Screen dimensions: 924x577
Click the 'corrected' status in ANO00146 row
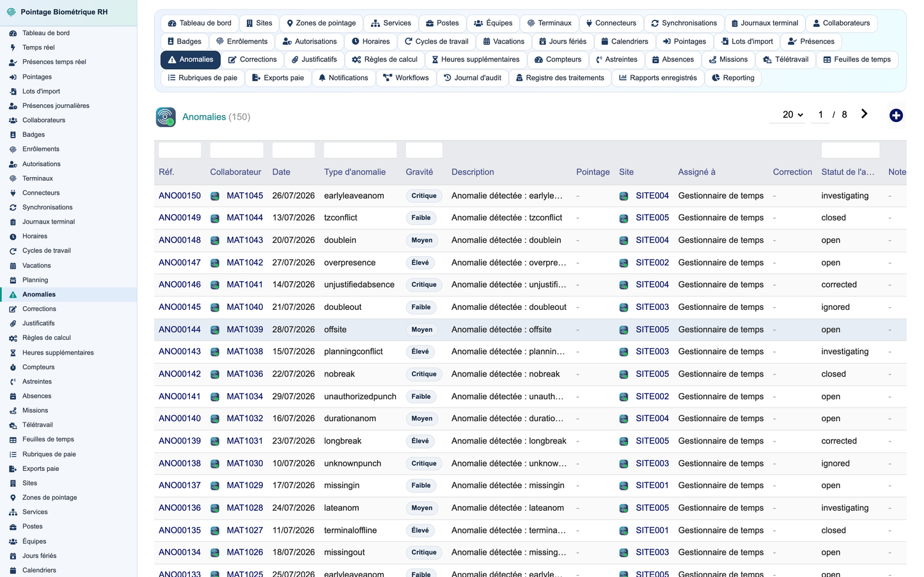[839, 284]
